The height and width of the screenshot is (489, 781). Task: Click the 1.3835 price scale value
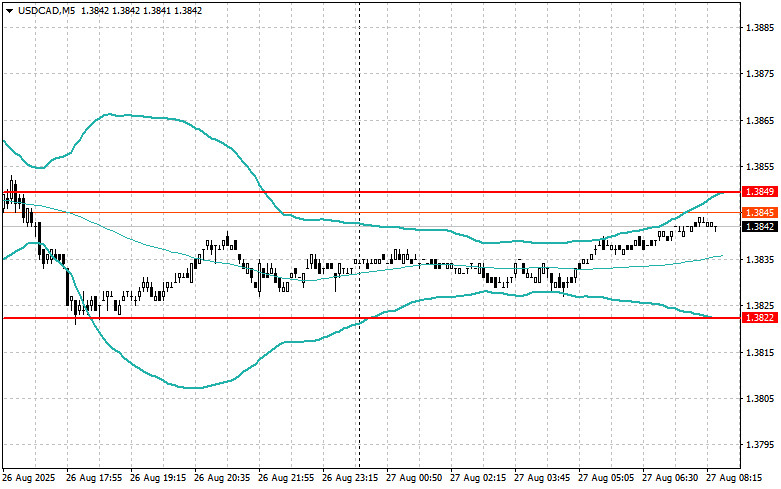760,259
